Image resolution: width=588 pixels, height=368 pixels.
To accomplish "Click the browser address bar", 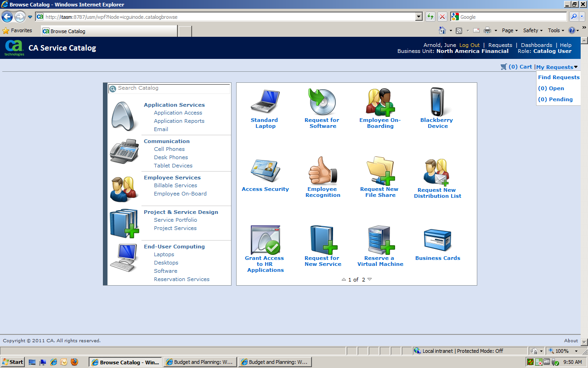I will pos(229,17).
